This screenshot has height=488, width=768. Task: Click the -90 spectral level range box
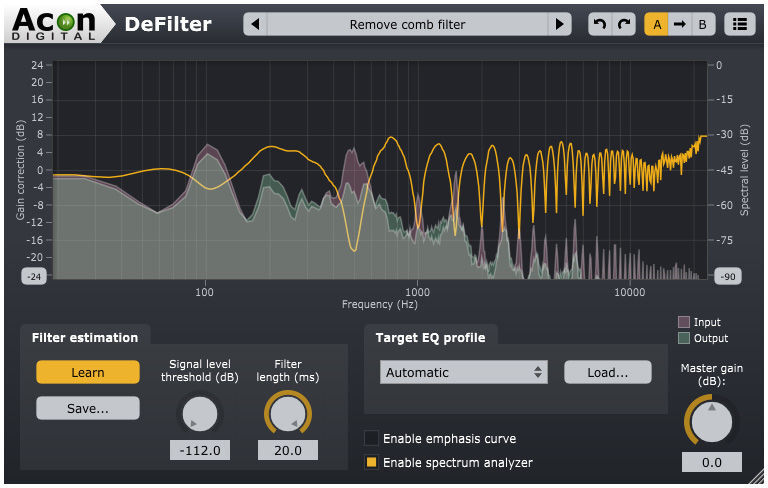point(728,276)
